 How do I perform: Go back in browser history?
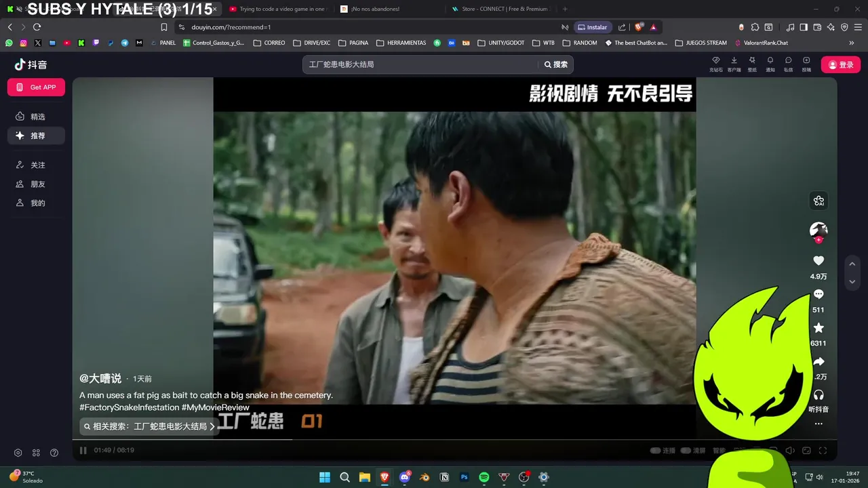click(9, 27)
